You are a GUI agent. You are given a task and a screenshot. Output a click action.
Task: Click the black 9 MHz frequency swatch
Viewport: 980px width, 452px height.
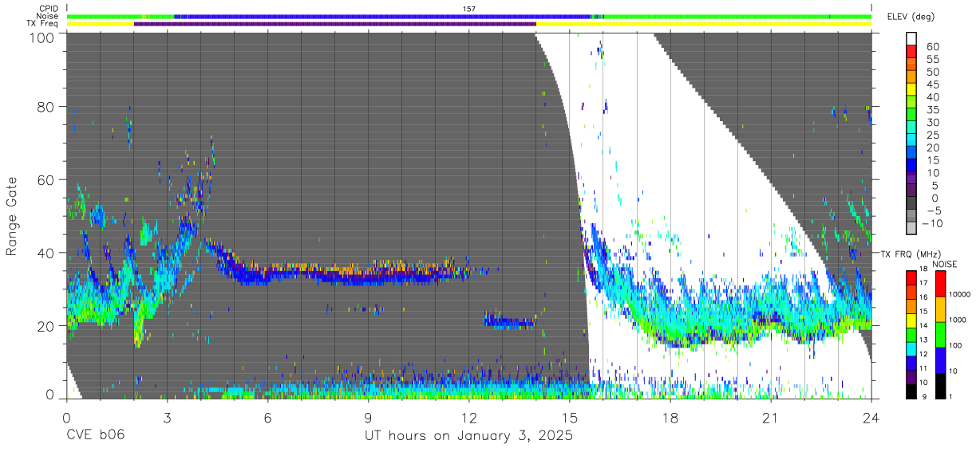point(911,391)
